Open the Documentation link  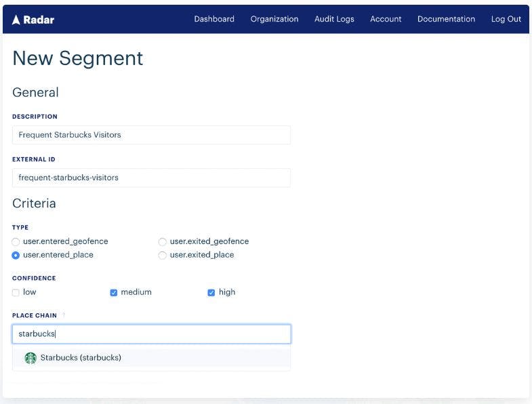(x=446, y=19)
